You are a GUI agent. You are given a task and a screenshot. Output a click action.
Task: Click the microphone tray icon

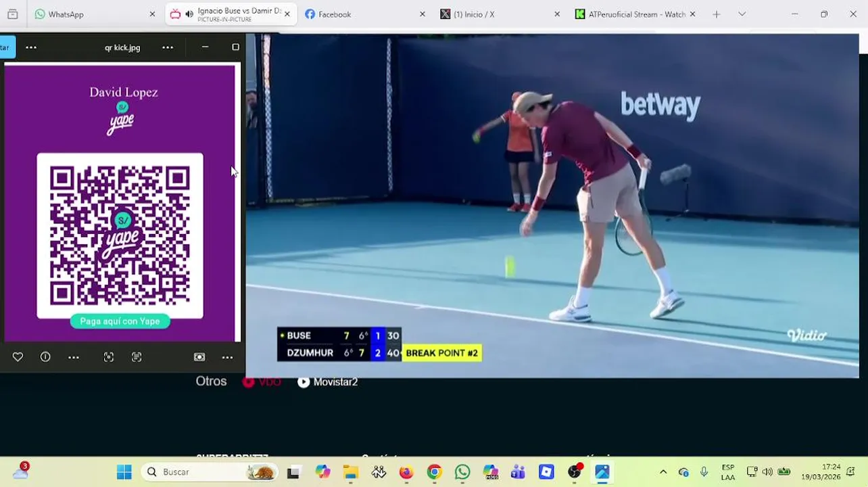click(704, 472)
